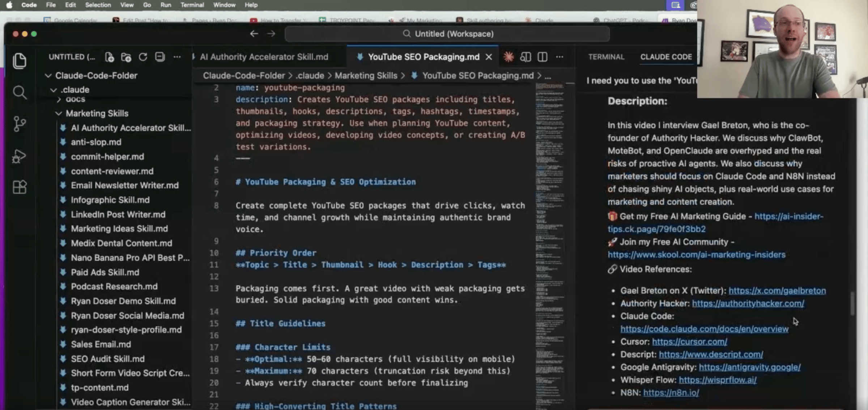Click the Claude Code spark icon
The height and width of the screenshot is (410, 868).
coord(509,57)
